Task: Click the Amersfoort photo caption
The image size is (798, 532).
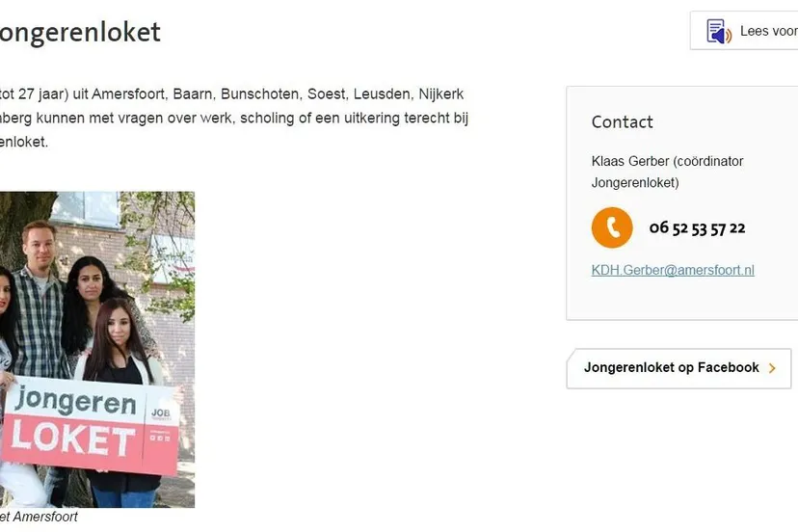Action: pyautogui.click(x=39, y=517)
